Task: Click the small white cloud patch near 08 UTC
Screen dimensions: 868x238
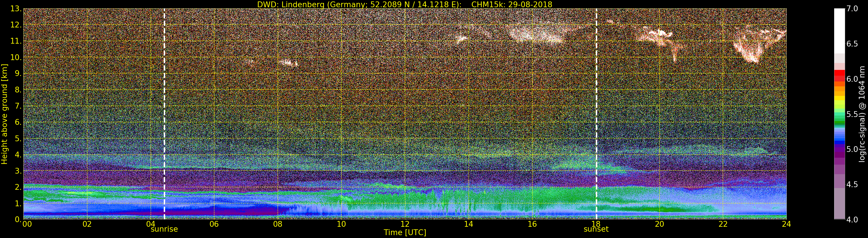Action: (x=289, y=62)
